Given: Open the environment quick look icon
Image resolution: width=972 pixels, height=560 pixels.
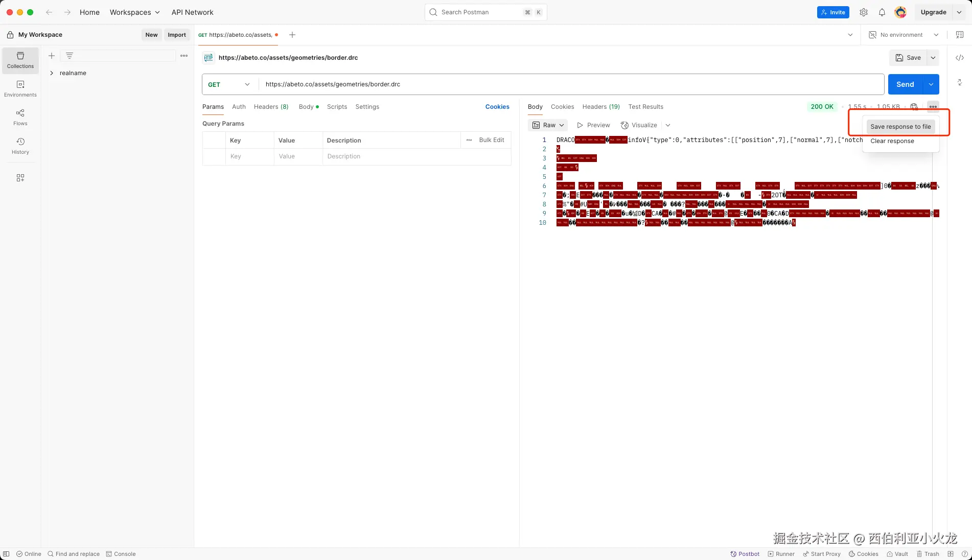Looking at the screenshot, I should pyautogui.click(x=960, y=35).
